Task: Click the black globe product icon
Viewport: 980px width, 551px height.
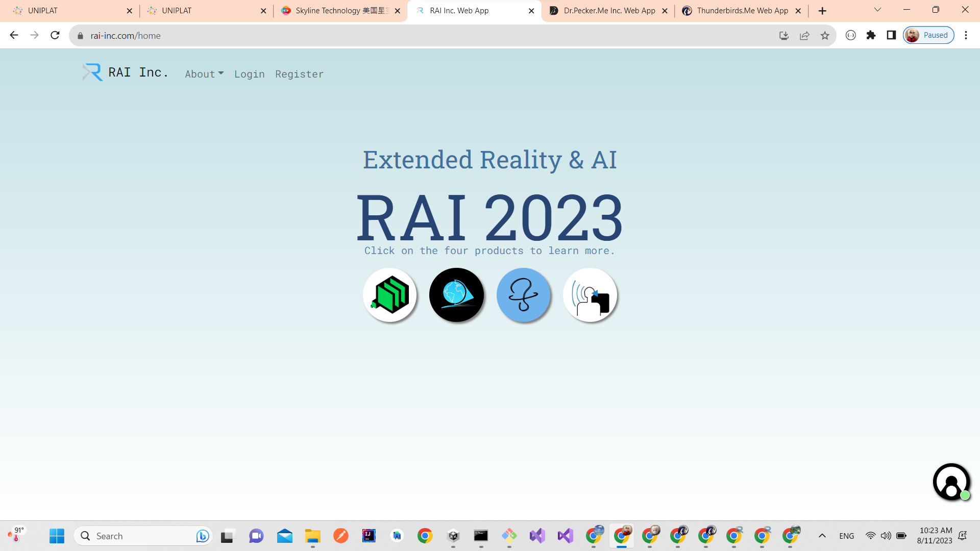Action: (x=457, y=295)
